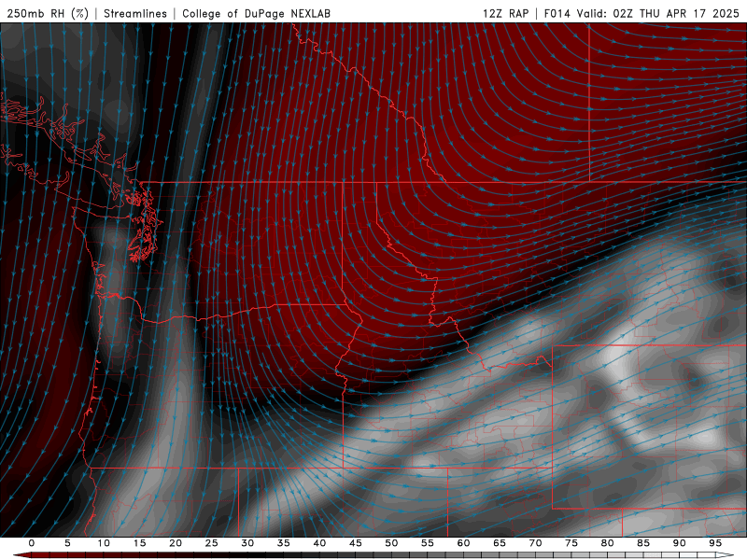Click the colorbar label "5"

67,543
